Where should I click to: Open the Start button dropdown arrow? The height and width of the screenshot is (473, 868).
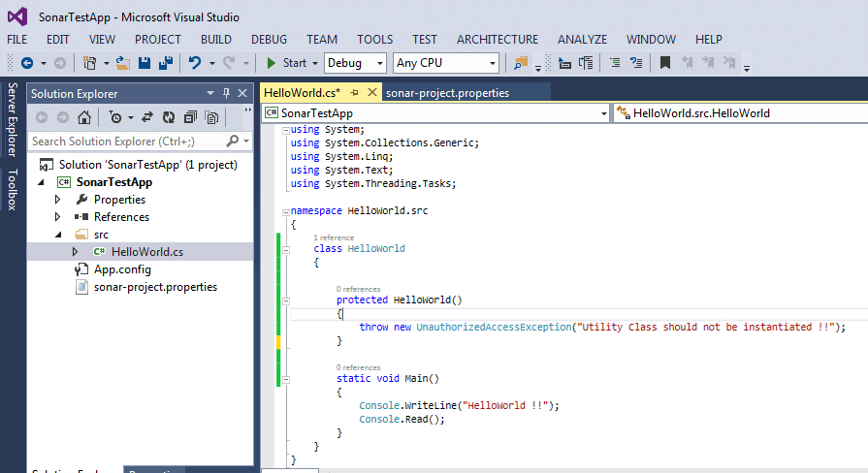[x=315, y=63]
